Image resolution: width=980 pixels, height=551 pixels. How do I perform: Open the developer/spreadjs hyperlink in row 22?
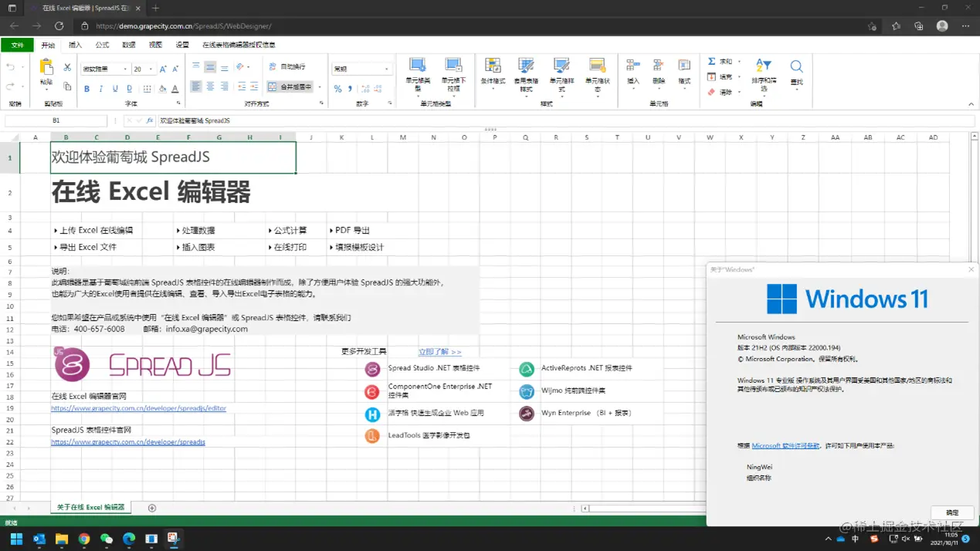(128, 442)
